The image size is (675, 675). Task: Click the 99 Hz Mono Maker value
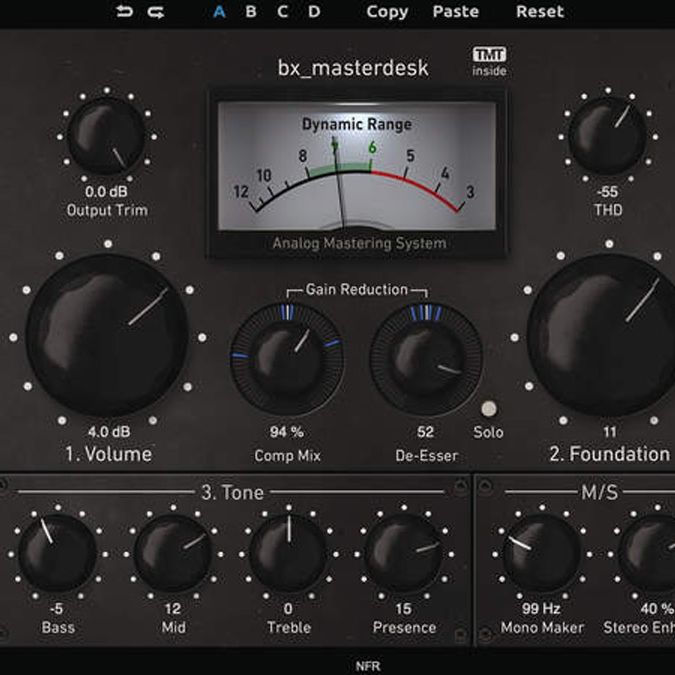[x=541, y=609]
